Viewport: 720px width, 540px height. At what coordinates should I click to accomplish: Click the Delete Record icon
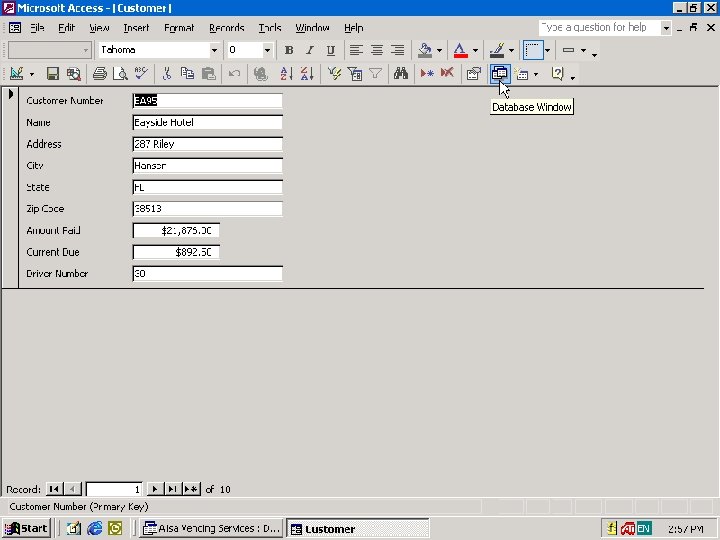447,73
